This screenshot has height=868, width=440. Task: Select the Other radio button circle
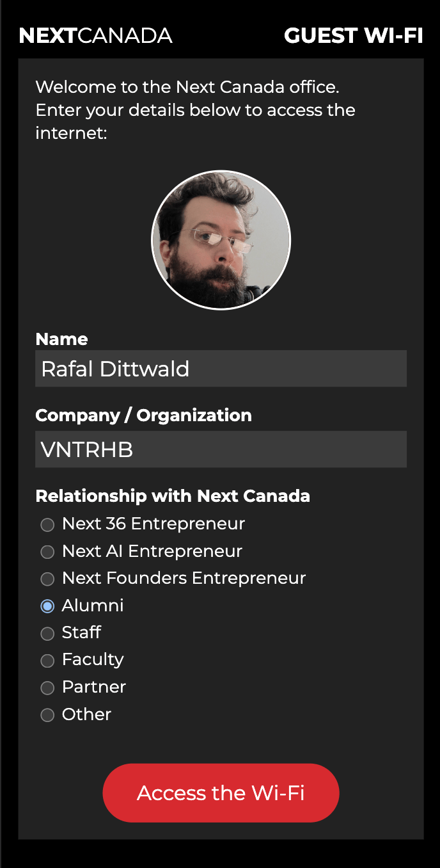click(x=47, y=715)
